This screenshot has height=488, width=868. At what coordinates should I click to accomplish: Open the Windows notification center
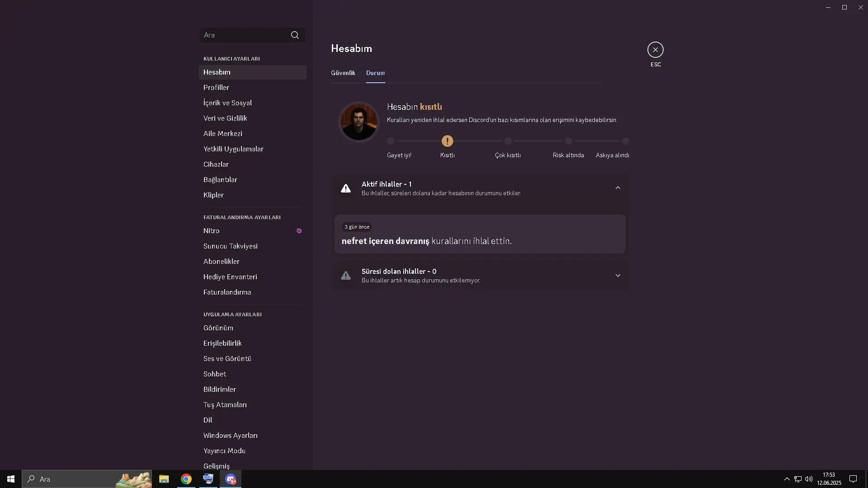tap(853, 479)
